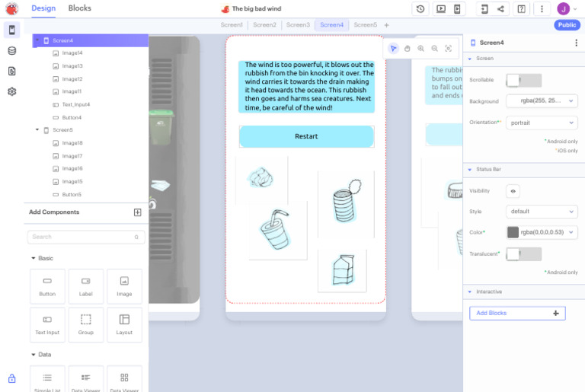This screenshot has width=585, height=392.
Task: Open the status bar Style dropdown
Action: tap(542, 212)
